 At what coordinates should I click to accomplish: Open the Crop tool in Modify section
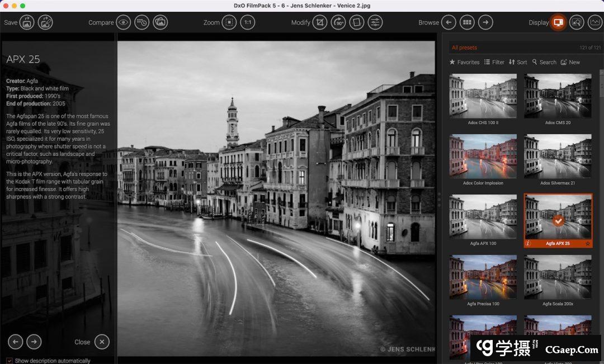tap(320, 22)
